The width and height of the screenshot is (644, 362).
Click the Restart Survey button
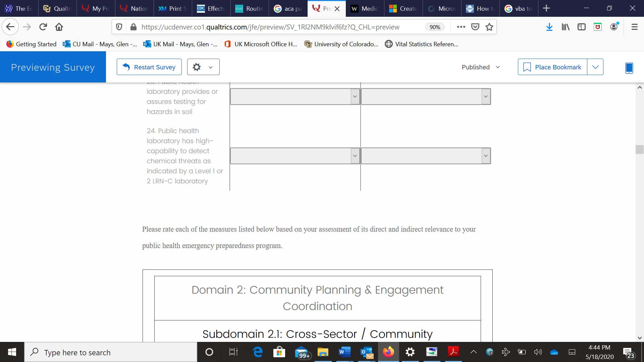tap(149, 67)
